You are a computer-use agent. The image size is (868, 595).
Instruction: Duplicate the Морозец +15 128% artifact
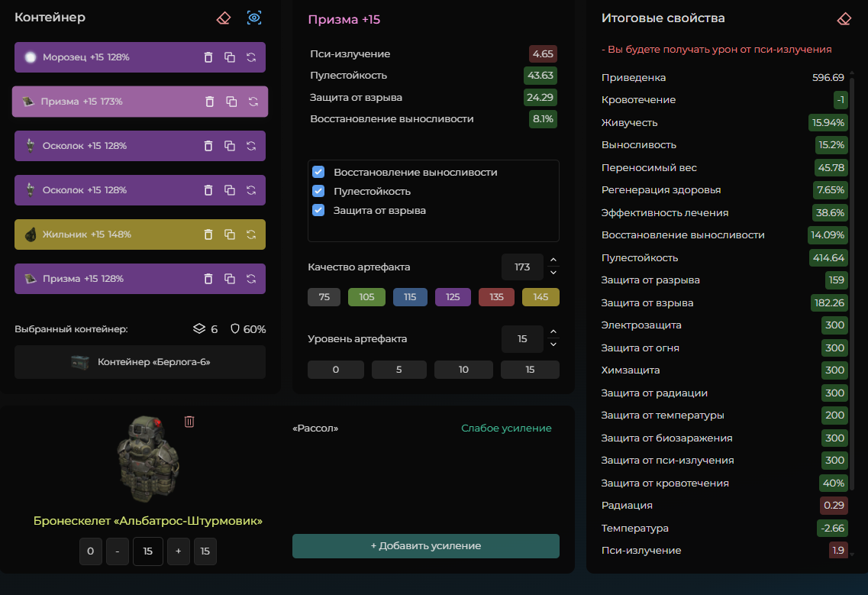tap(230, 57)
